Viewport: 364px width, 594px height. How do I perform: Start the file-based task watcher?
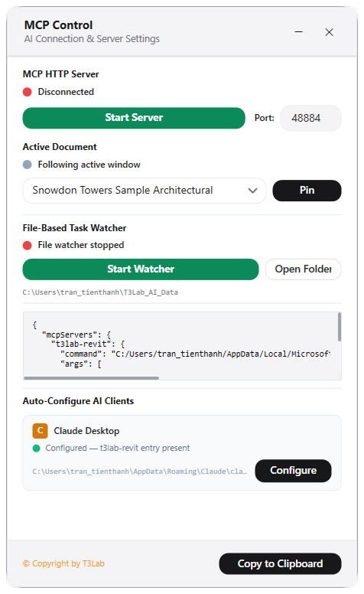(141, 269)
